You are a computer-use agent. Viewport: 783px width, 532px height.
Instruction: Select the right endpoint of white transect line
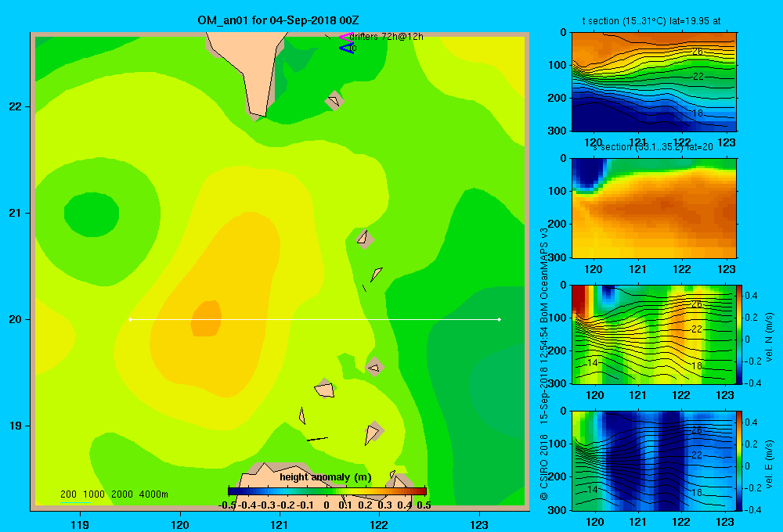click(x=500, y=319)
